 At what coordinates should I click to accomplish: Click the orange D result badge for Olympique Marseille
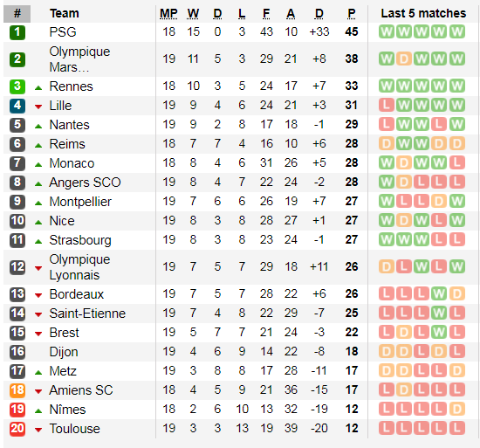pos(404,59)
